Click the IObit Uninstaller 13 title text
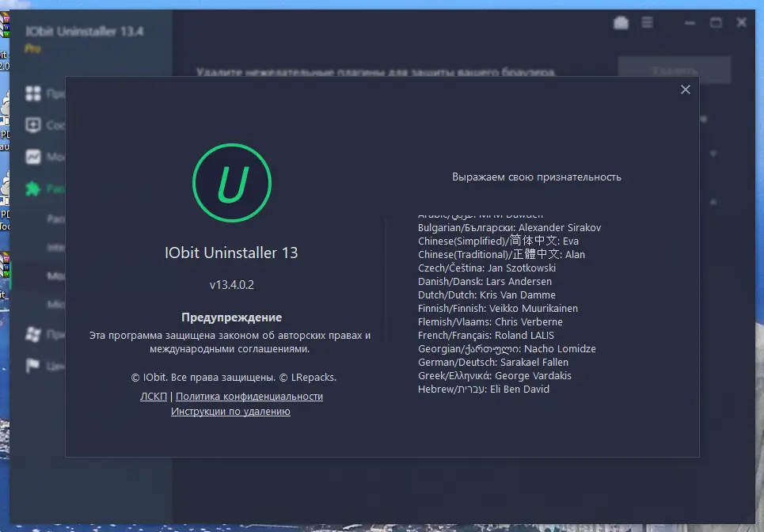Image resolution: width=764 pixels, height=532 pixels. (x=231, y=253)
